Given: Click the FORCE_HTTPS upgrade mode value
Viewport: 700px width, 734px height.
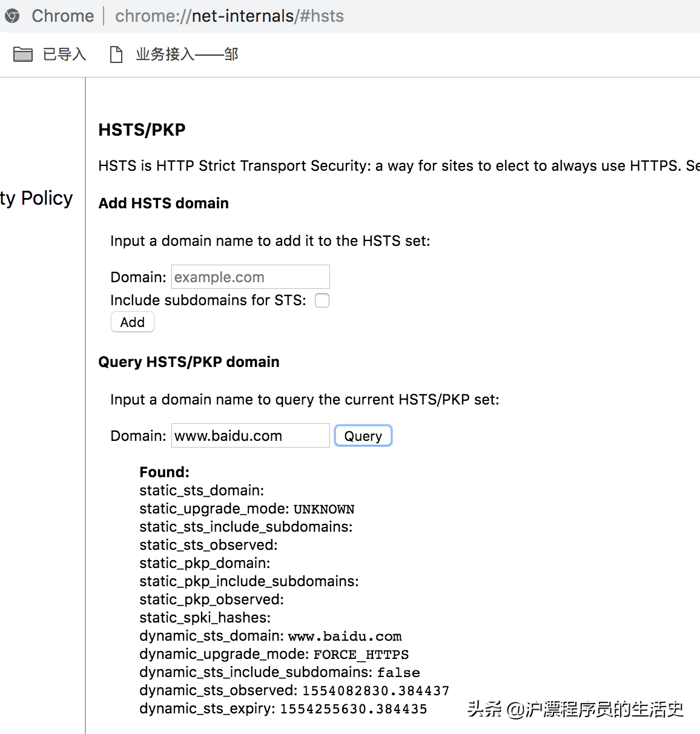Looking at the screenshot, I should click(361, 655).
